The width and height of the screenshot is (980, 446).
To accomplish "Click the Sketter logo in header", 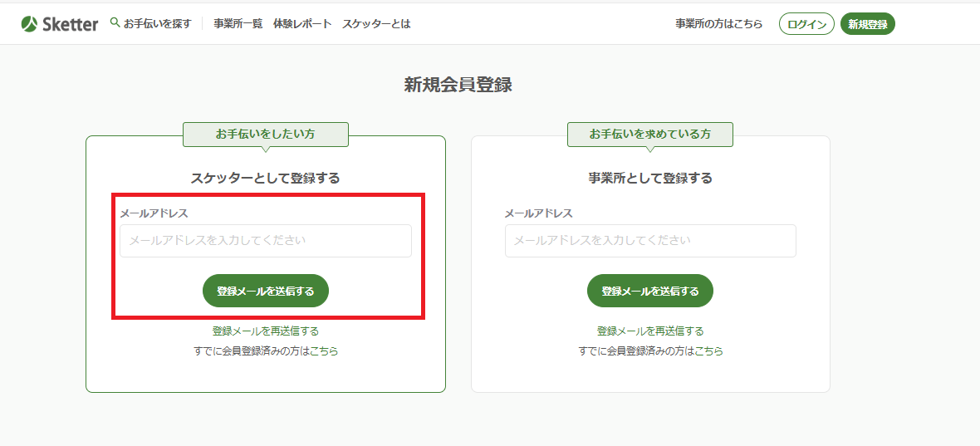I will (x=59, y=24).
